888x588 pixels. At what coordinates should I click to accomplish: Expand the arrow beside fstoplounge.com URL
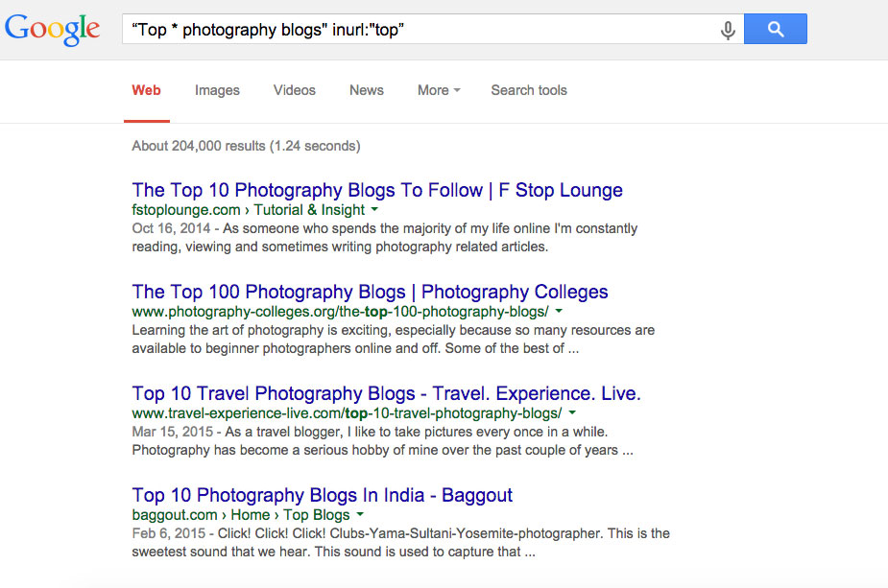point(374,210)
